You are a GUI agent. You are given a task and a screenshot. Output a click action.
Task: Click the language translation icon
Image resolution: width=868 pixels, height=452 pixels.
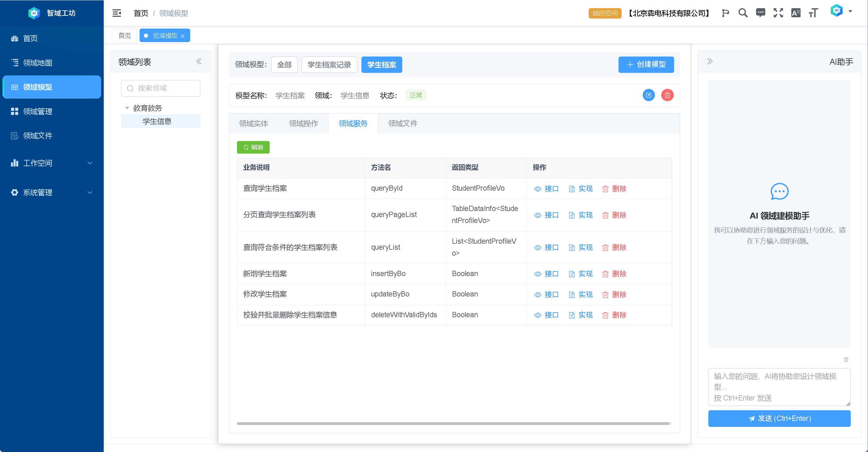[x=795, y=13]
